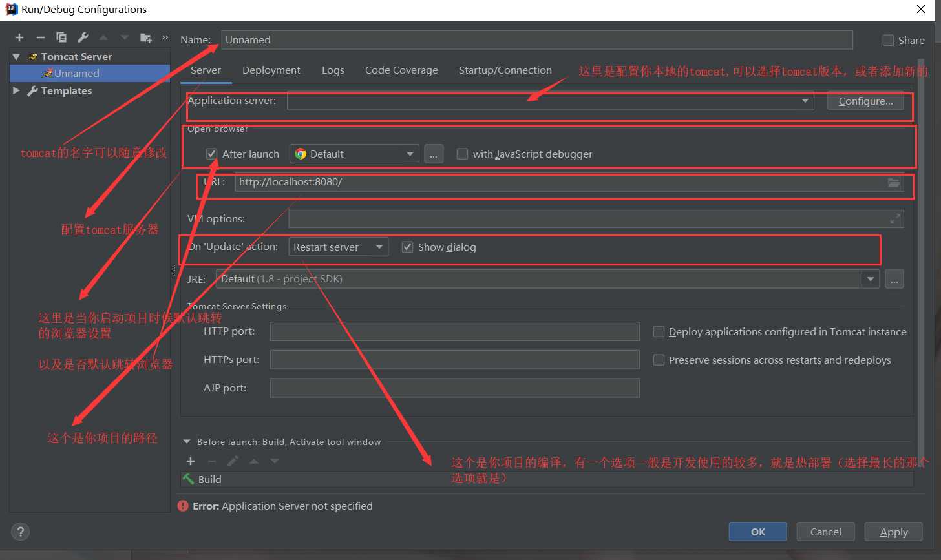
Task: Enable Preserve sessions across restarts checkbox
Action: click(x=659, y=360)
